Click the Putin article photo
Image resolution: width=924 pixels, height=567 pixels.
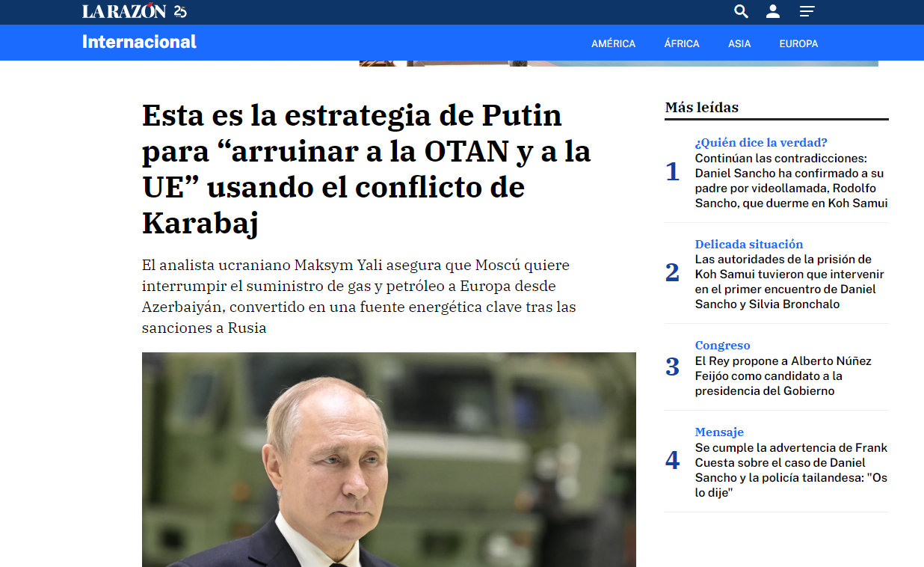(389, 459)
